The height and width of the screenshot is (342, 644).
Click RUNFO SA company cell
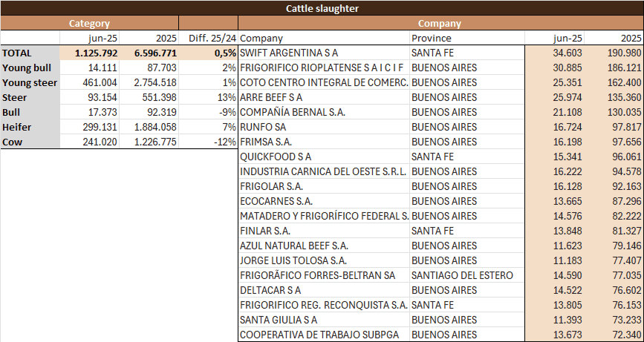coord(324,127)
